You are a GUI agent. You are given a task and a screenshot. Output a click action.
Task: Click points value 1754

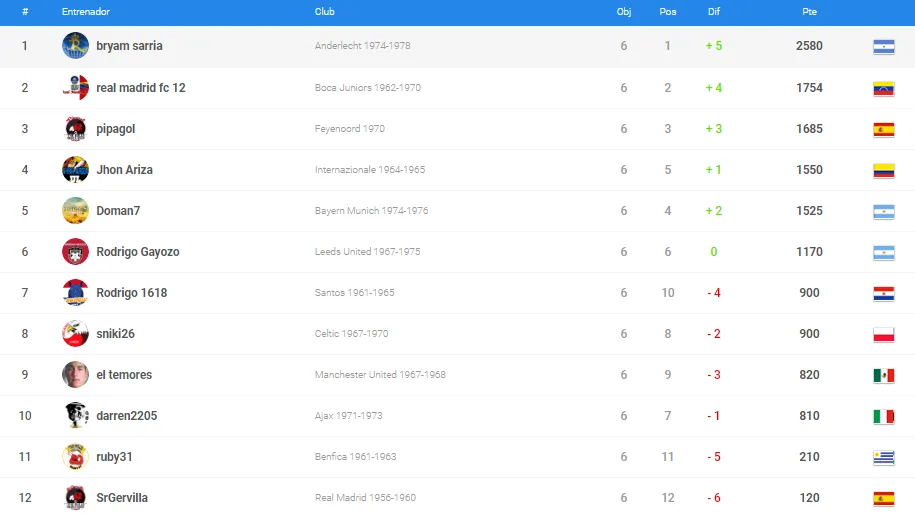(x=809, y=88)
